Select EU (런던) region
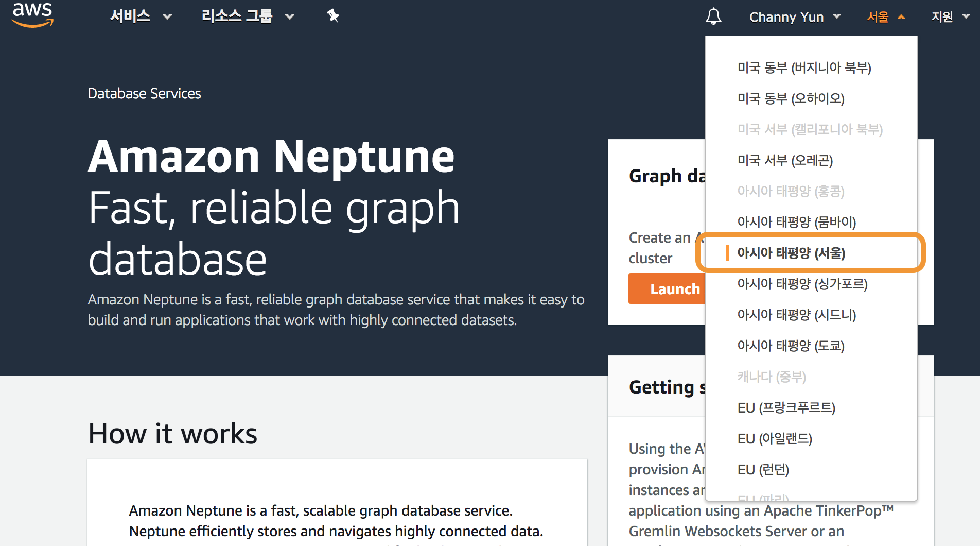Screen dimensions: 980x546 pos(763,469)
